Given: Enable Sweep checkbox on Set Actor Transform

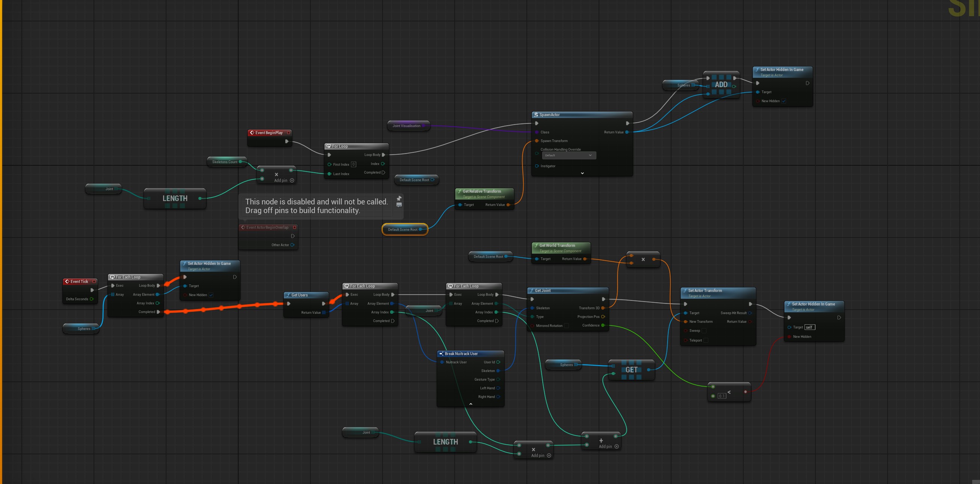Looking at the screenshot, I should coord(704,331).
